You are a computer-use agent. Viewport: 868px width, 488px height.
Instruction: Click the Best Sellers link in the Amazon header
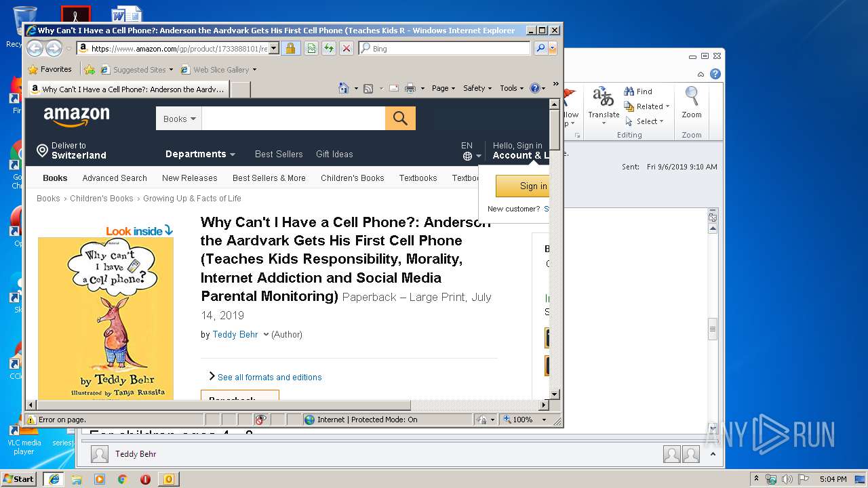pyautogui.click(x=279, y=154)
